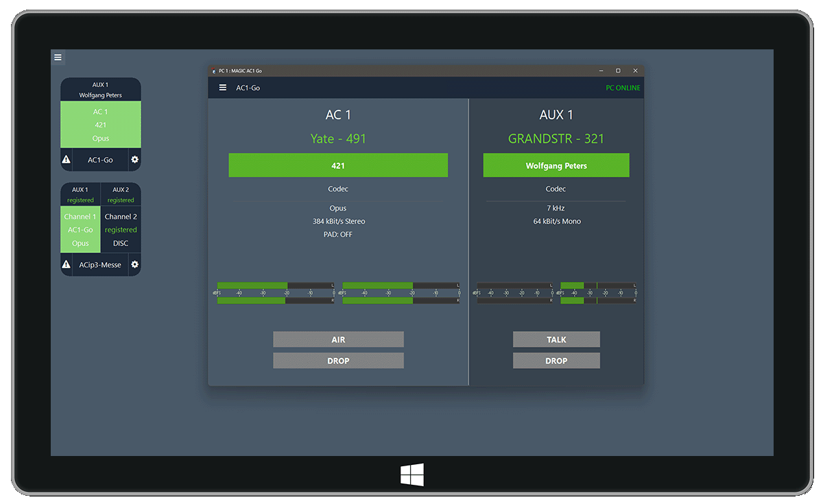Maximize the MAGIC AC1 Go window
The height and width of the screenshot is (504, 823).
point(618,71)
